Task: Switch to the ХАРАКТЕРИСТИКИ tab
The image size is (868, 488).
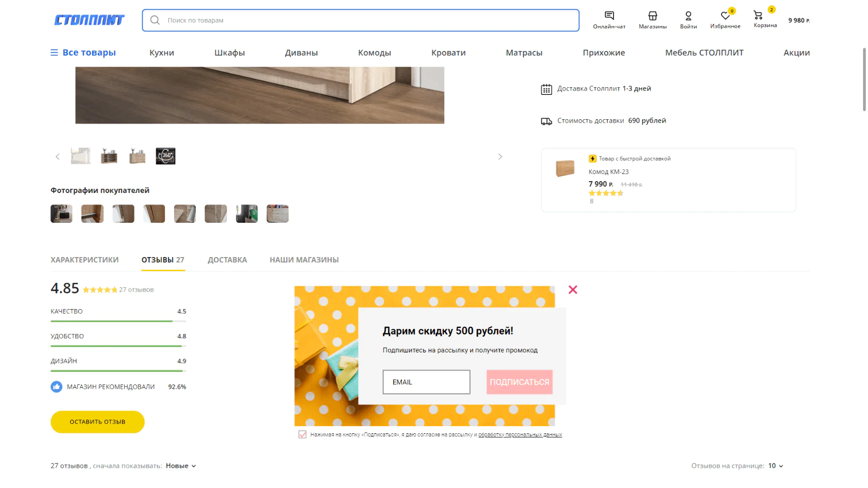Action: tap(85, 260)
